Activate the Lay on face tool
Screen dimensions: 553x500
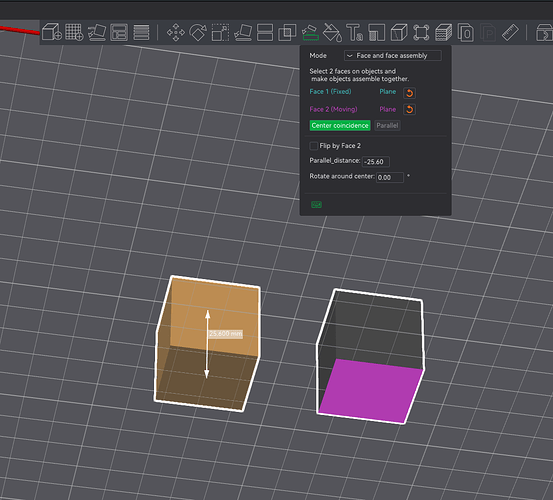click(x=243, y=32)
